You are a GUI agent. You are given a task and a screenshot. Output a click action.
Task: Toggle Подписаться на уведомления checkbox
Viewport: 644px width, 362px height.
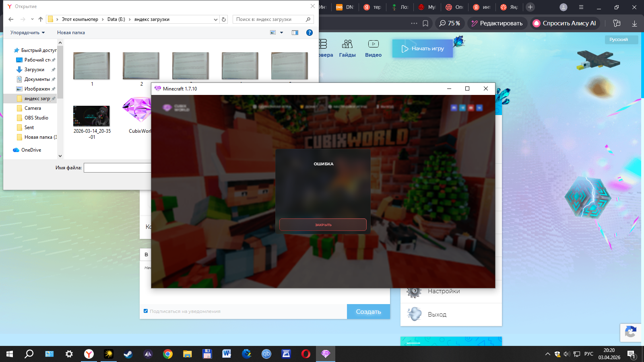(146, 311)
